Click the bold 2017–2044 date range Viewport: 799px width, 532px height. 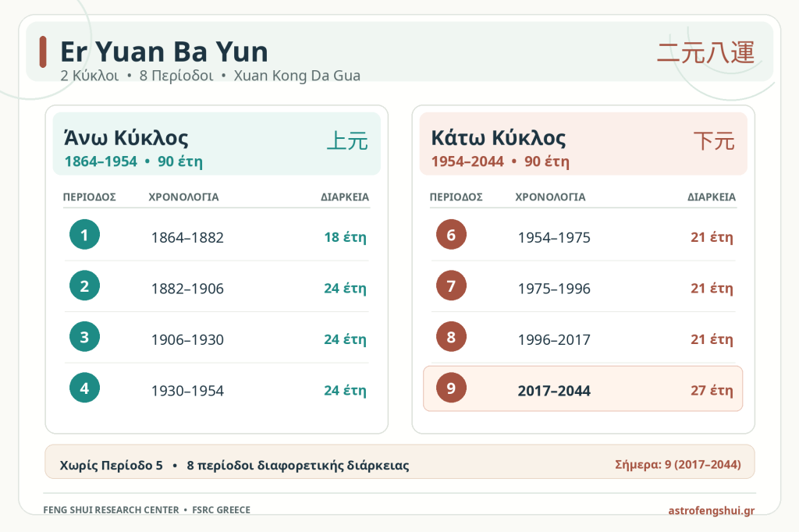point(554,390)
